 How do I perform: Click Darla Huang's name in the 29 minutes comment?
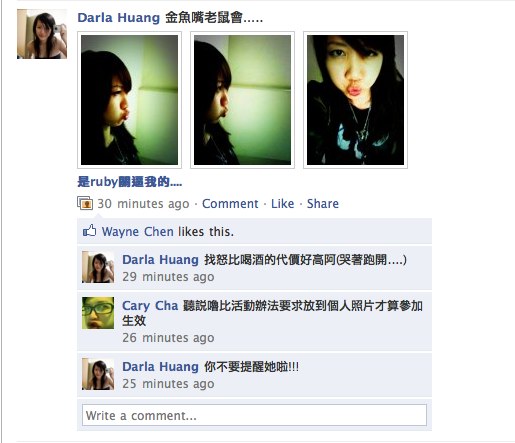(x=160, y=260)
